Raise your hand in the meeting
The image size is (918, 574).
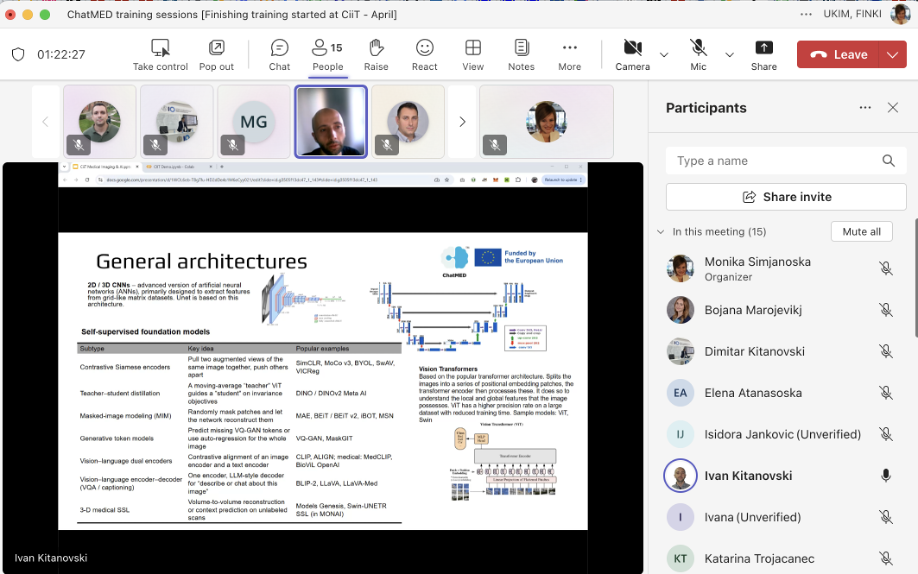coord(376,48)
